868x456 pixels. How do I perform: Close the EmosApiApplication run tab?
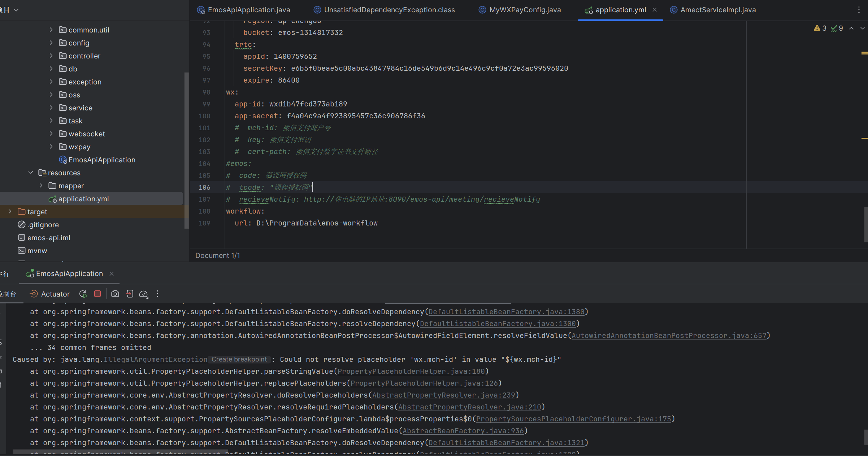[112, 274]
